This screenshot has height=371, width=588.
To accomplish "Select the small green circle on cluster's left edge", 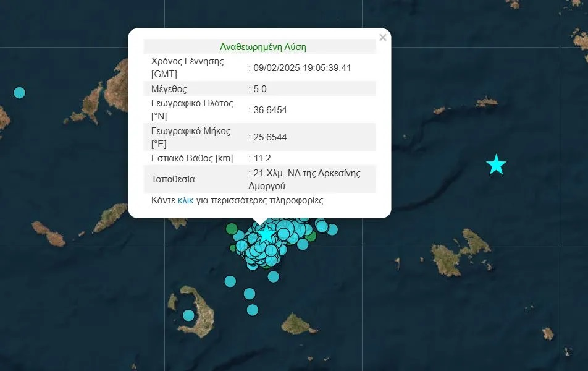I will [233, 248].
